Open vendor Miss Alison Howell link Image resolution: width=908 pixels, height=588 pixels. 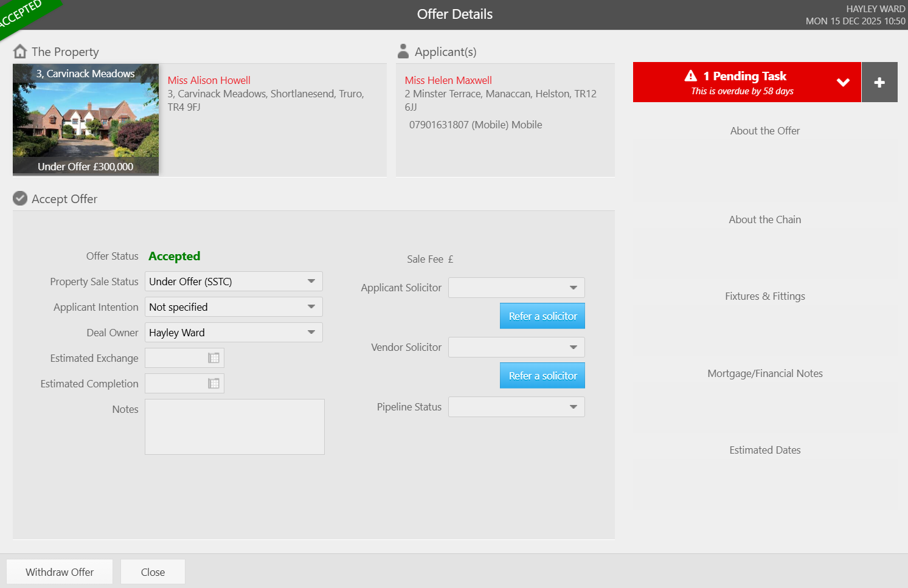coord(209,80)
